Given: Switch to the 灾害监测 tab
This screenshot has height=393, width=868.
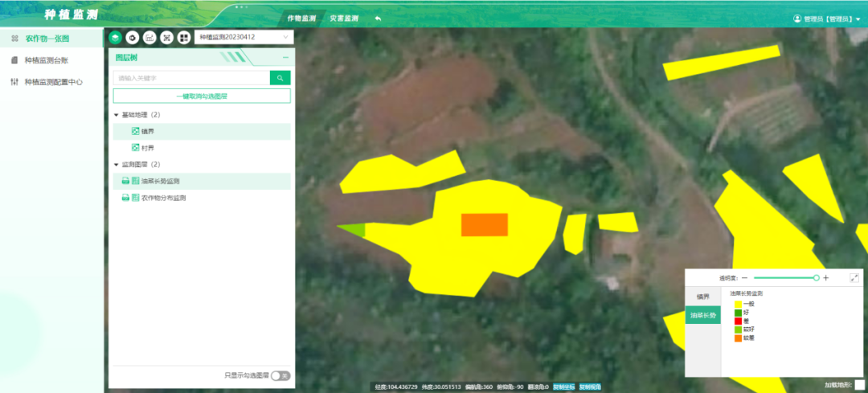Looking at the screenshot, I should point(344,18).
